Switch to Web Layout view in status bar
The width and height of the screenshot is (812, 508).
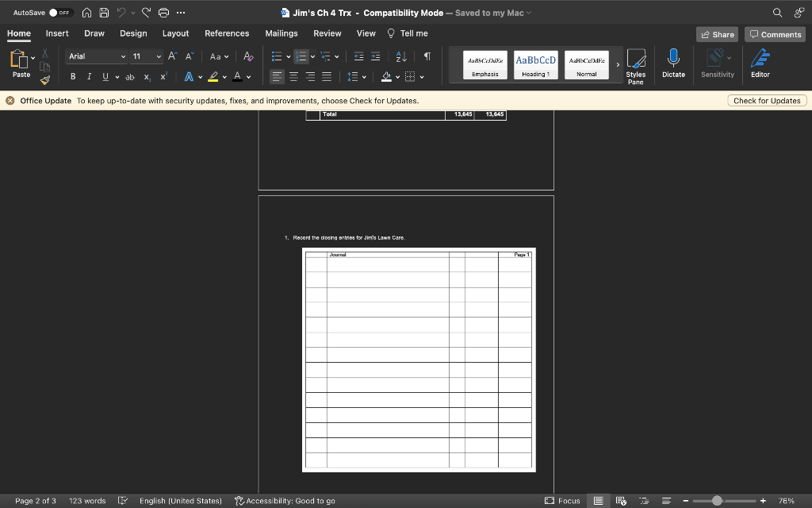pyautogui.click(x=621, y=501)
